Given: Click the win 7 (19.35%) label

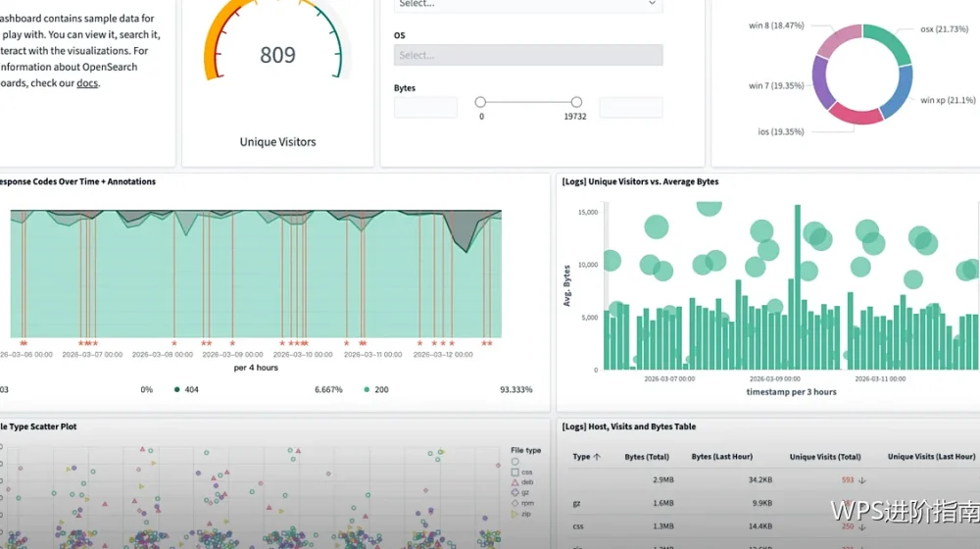Looking at the screenshot, I should pyautogui.click(x=776, y=85).
